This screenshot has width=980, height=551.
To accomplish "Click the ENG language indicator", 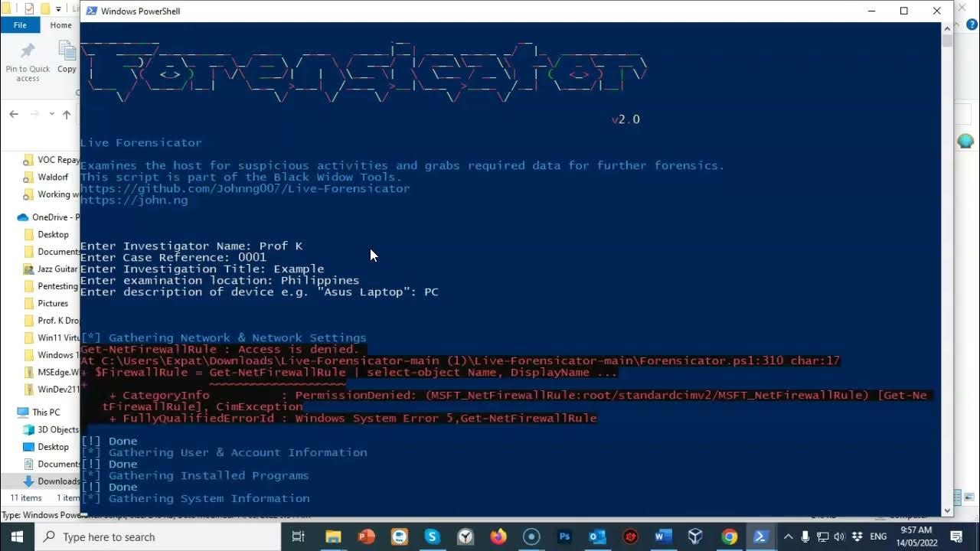I will coord(878,536).
